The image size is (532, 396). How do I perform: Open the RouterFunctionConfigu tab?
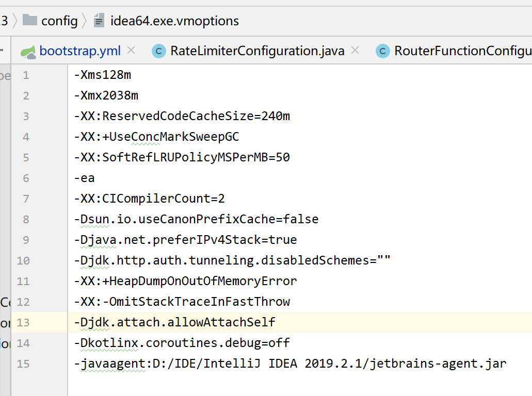click(x=463, y=51)
